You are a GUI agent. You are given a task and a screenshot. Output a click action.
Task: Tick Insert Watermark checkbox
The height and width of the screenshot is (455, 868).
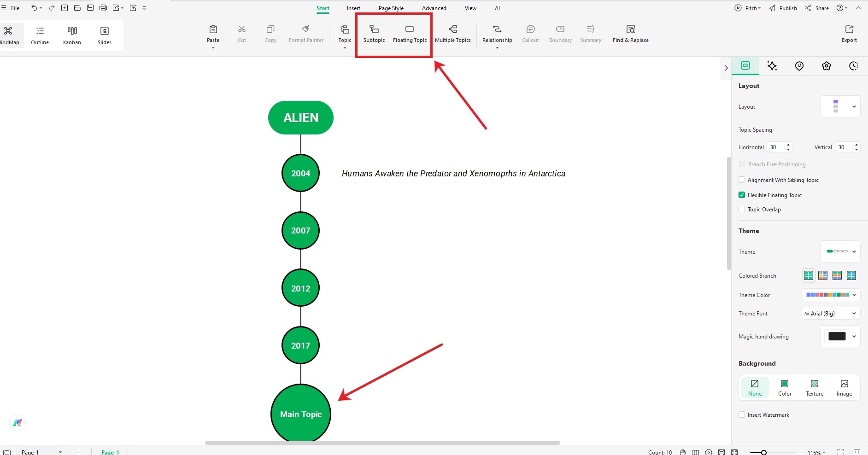pyautogui.click(x=742, y=414)
